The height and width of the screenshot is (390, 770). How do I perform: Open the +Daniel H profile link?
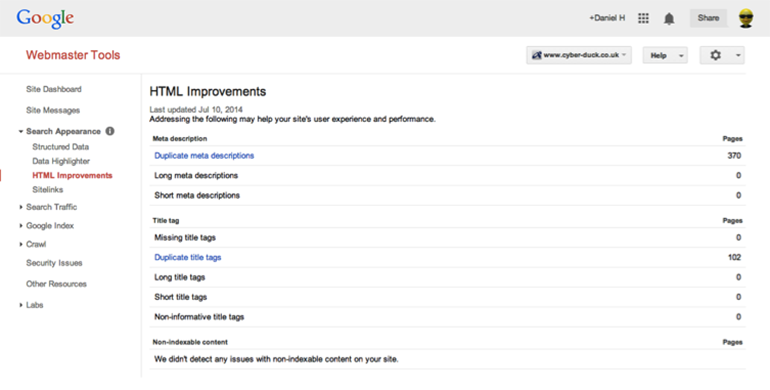[607, 18]
